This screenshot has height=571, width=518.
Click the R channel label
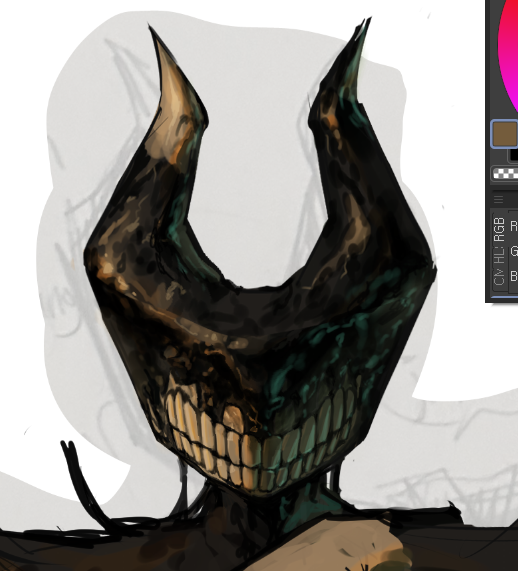(x=514, y=226)
